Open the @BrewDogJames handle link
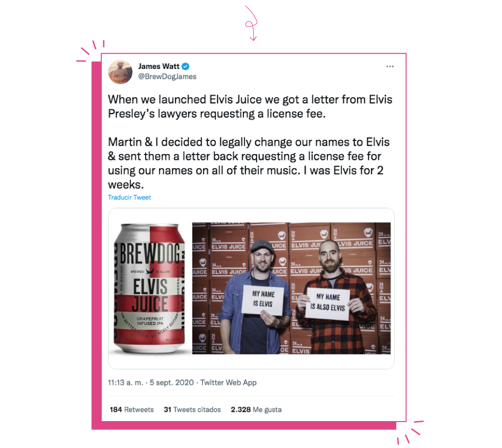The height and width of the screenshot is (448, 502). pos(167,76)
